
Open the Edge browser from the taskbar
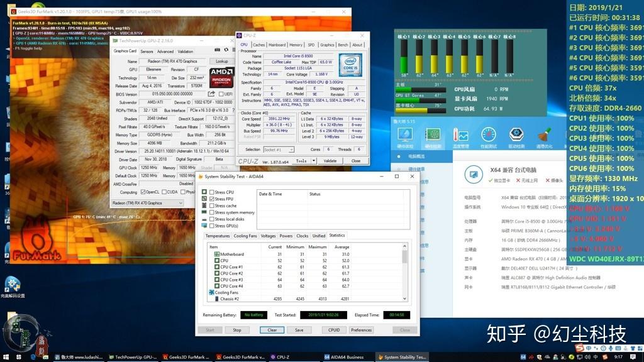tap(33, 357)
